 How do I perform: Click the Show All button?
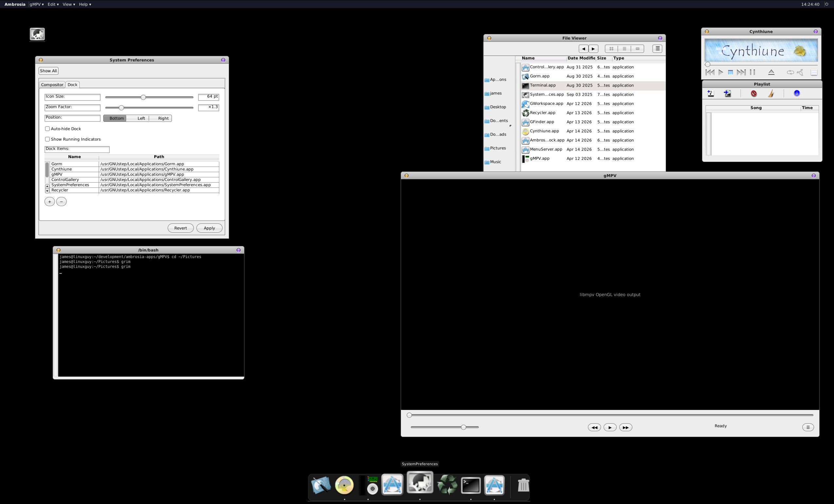[x=48, y=71]
